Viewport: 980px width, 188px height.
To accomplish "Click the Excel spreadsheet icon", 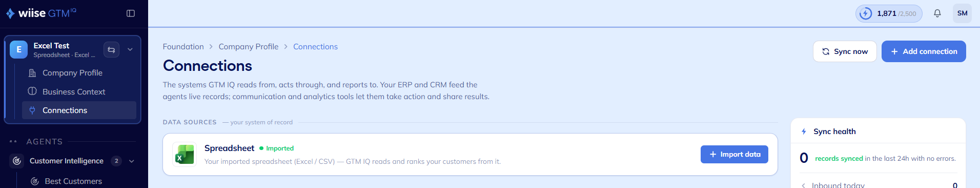I will [185, 154].
